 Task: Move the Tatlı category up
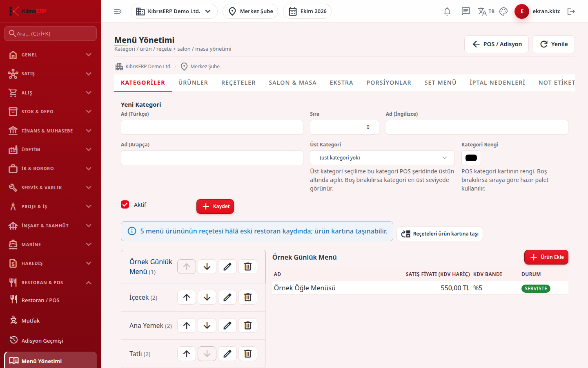click(x=187, y=354)
